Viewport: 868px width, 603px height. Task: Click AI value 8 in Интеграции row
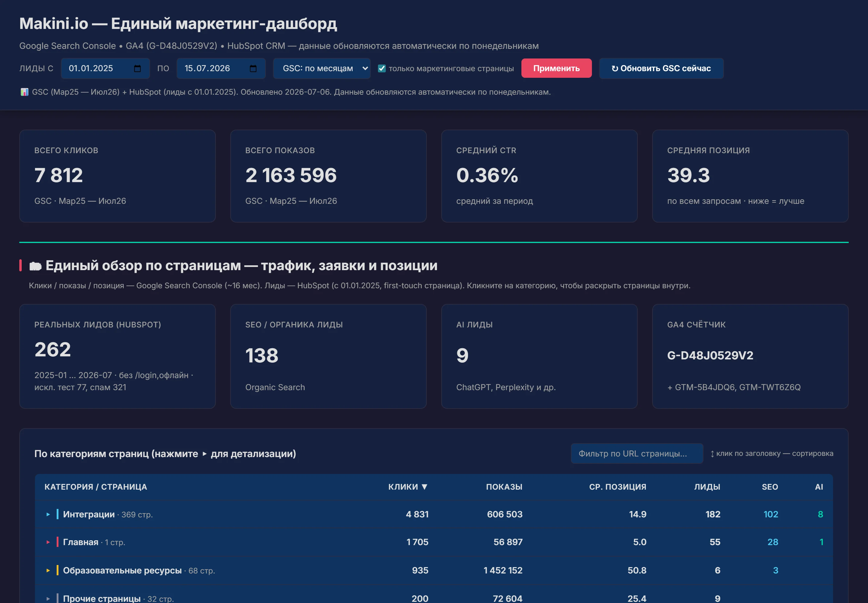point(820,514)
